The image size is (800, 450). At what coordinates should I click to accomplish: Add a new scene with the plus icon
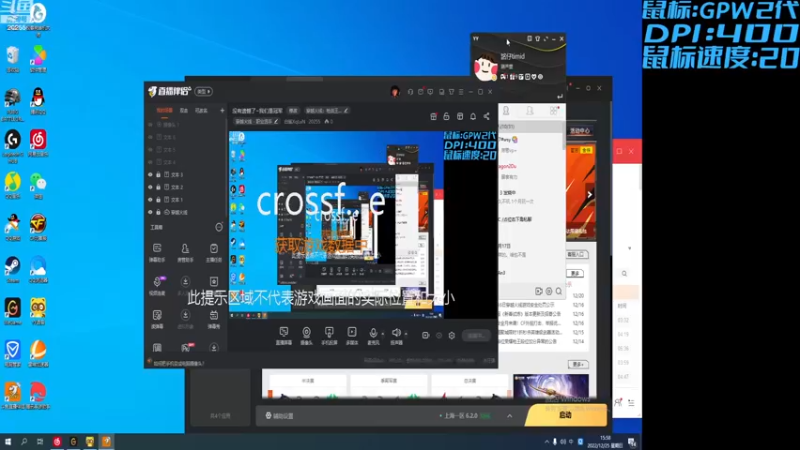[x=222, y=110]
